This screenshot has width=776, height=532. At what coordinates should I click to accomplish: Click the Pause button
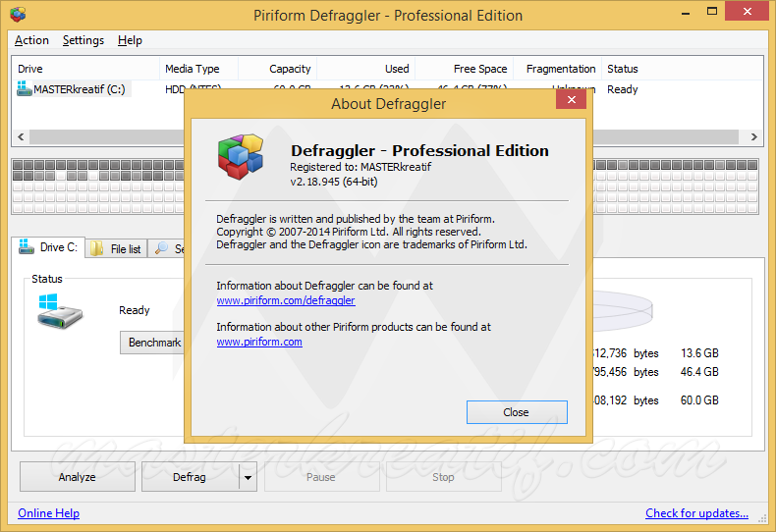coord(321,477)
